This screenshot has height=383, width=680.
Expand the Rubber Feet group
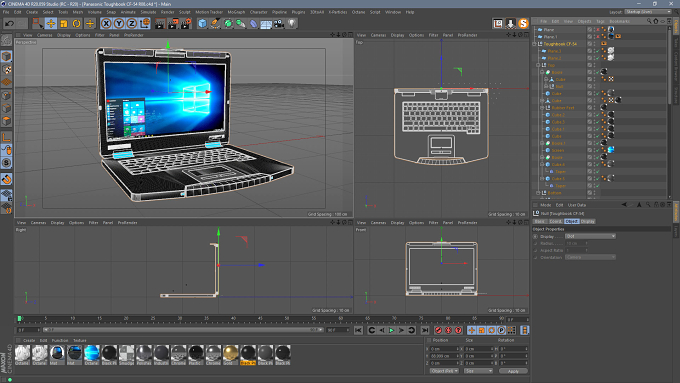(x=542, y=108)
